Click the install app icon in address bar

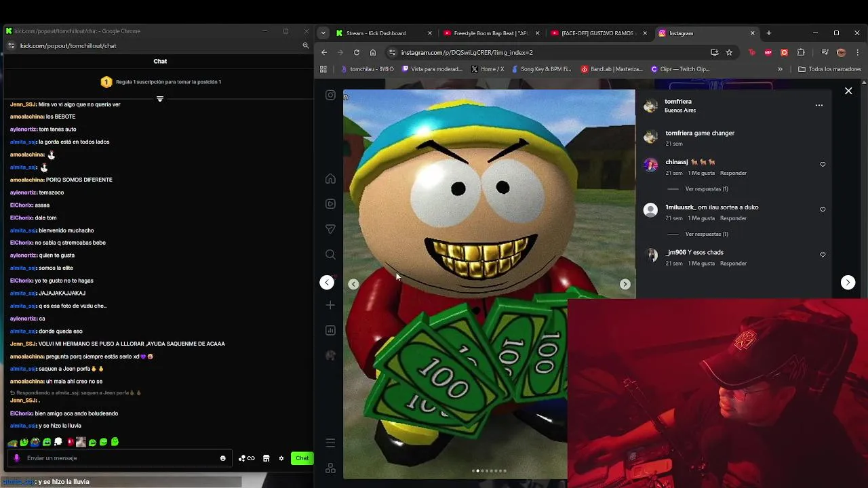click(x=714, y=52)
